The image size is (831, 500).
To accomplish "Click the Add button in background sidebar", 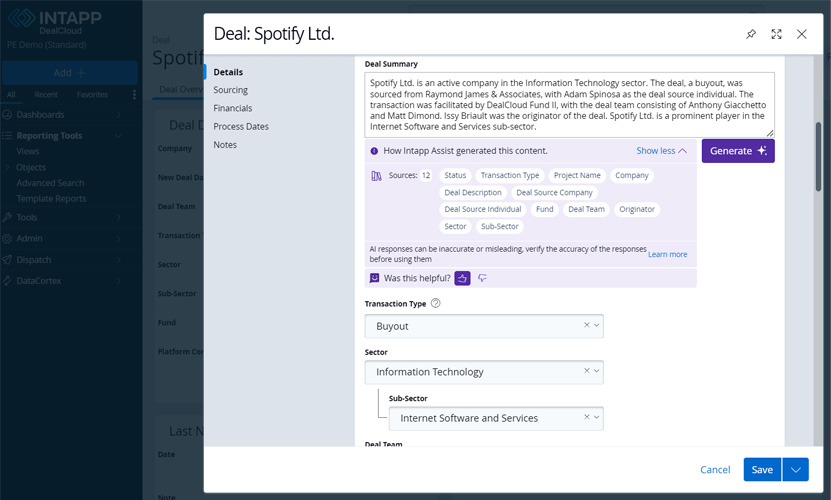I will (x=69, y=73).
